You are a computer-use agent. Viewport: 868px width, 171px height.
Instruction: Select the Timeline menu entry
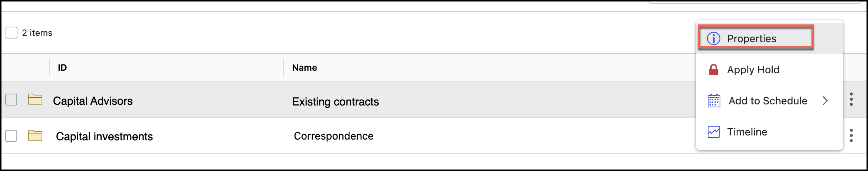click(747, 132)
